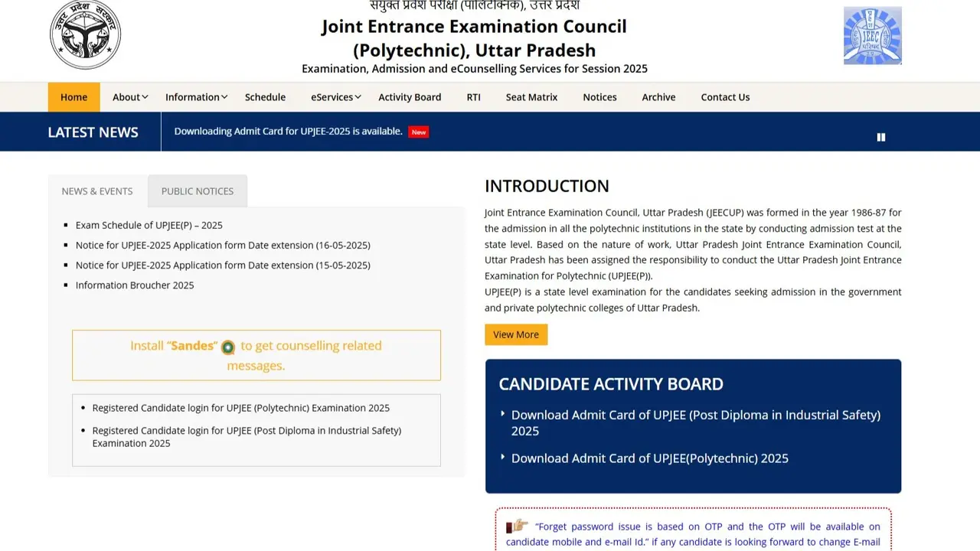This screenshot has width=980, height=551.
Task: Select the NEWS & EVENTS tab
Action: 96,191
